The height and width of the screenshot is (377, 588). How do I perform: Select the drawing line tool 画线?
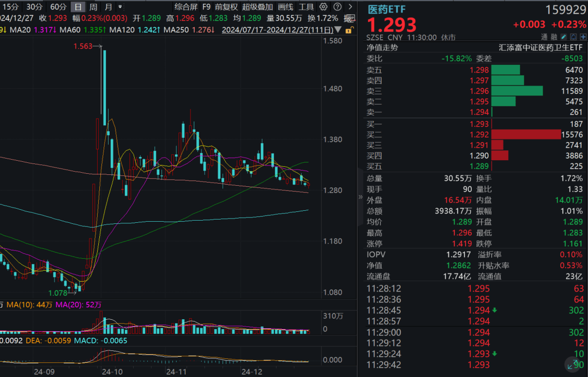click(285, 7)
